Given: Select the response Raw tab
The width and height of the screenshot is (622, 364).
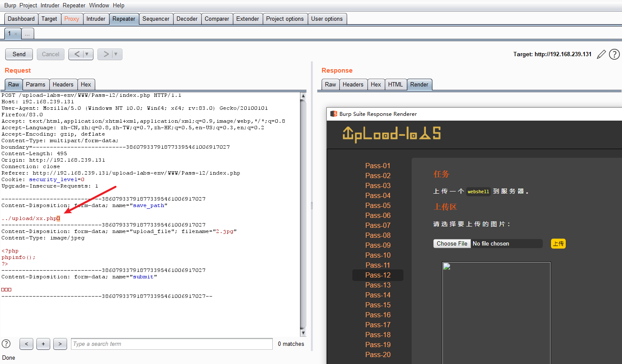Looking at the screenshot, I should coord(330,84).
